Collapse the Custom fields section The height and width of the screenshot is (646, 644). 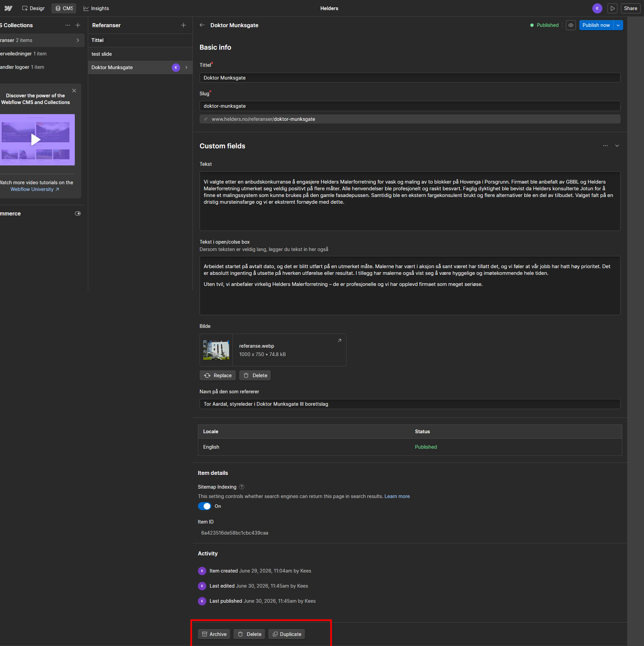pyautogui.click(x=617, y=146)
